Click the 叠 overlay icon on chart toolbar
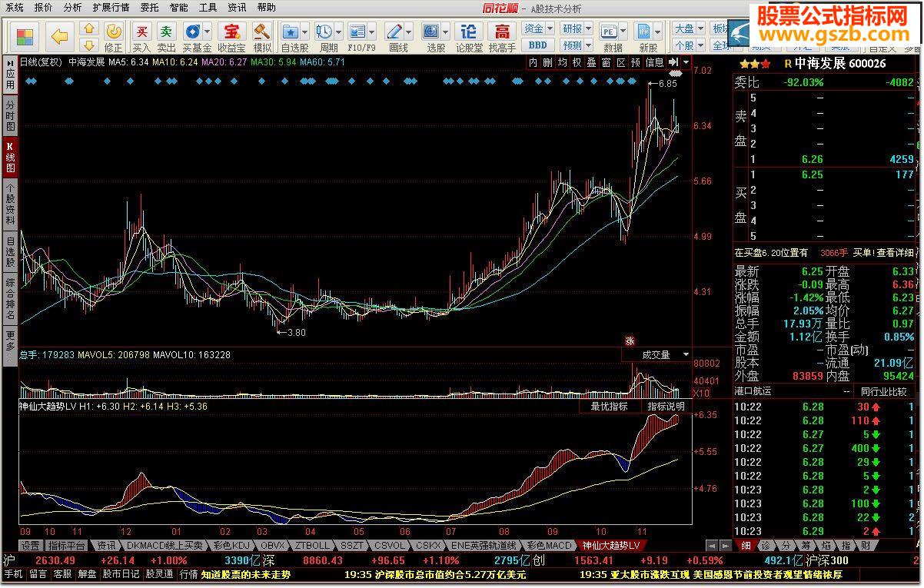Screen dimensions: 924x588 pyautogui.click(x=591, y=62)
